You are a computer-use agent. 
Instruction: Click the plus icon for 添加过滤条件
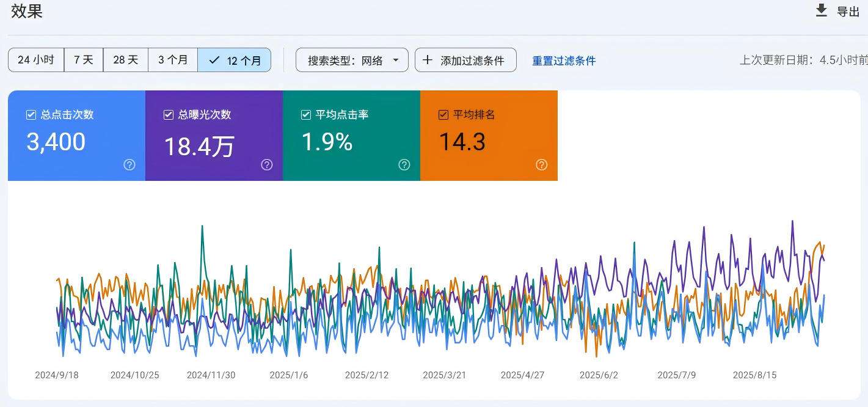[x=428, y=60]
